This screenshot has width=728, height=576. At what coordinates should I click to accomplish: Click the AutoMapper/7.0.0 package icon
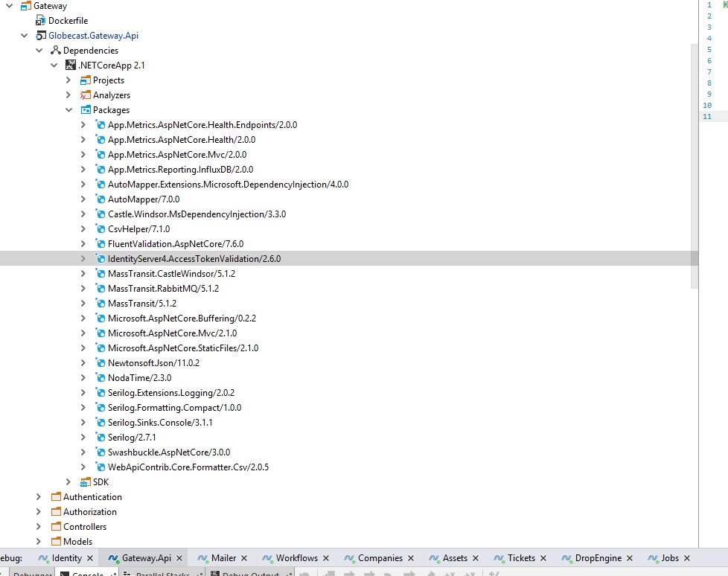coord(100,199)
